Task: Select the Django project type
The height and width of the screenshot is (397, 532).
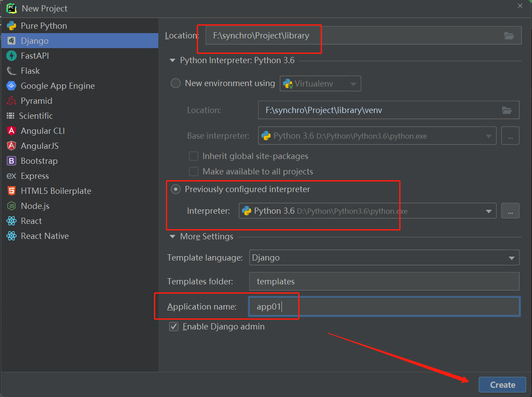Action: 79,41
